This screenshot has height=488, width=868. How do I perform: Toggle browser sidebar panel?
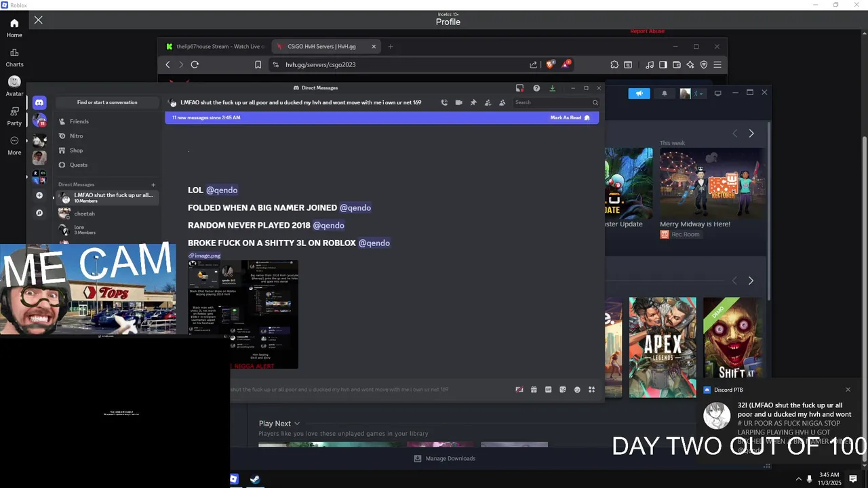coord(663,64)
